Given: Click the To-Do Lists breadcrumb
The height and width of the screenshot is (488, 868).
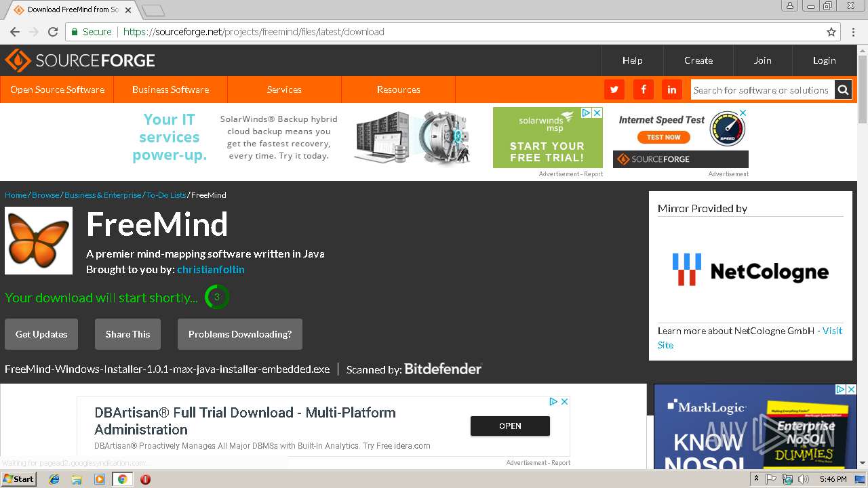Looking at the screenshot, I should coord(166,195).
